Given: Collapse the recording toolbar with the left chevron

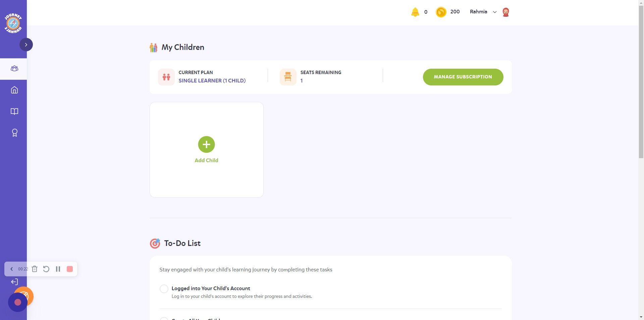Looking at the screenshot, I should coord(11,269).
